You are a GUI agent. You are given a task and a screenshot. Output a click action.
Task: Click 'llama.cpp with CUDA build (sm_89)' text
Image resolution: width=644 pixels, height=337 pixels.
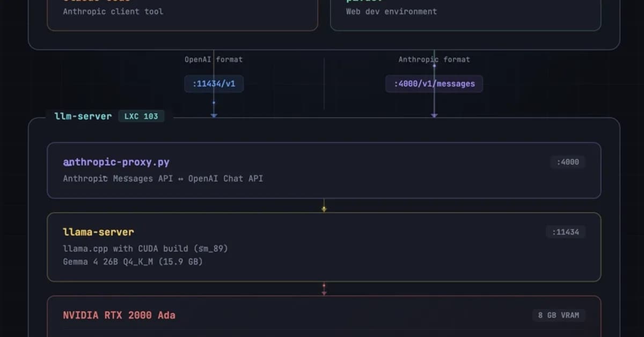coord(145,248)
